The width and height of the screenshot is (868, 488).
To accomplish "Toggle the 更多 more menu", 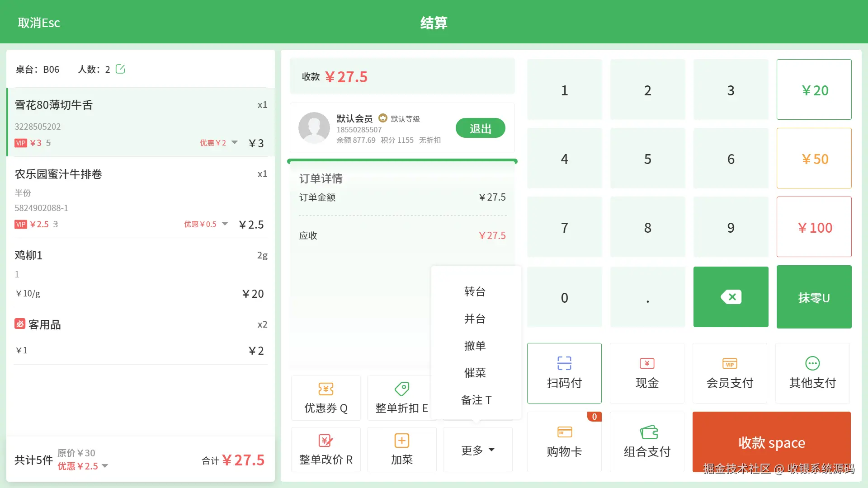I will click(478, 450).
